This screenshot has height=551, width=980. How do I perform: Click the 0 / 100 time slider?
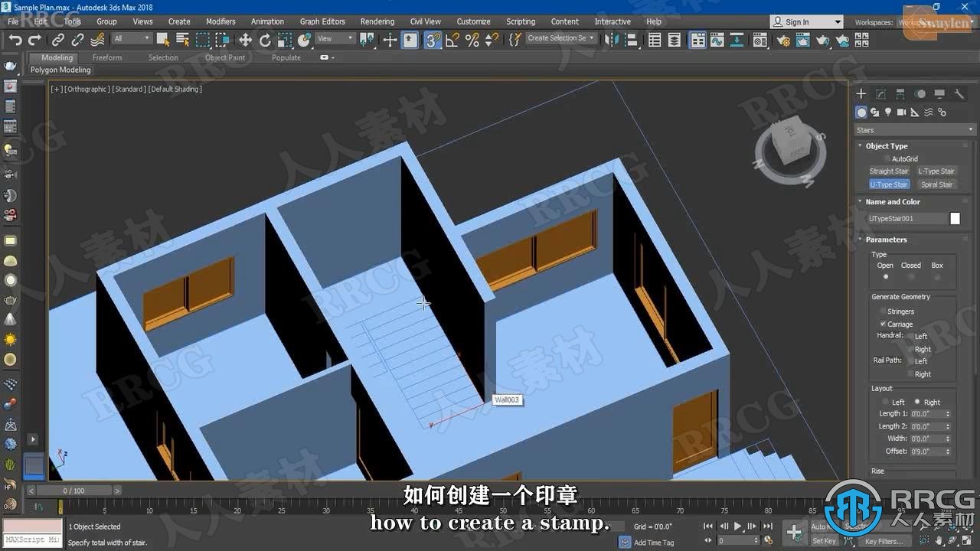click(x=74, y=491)
